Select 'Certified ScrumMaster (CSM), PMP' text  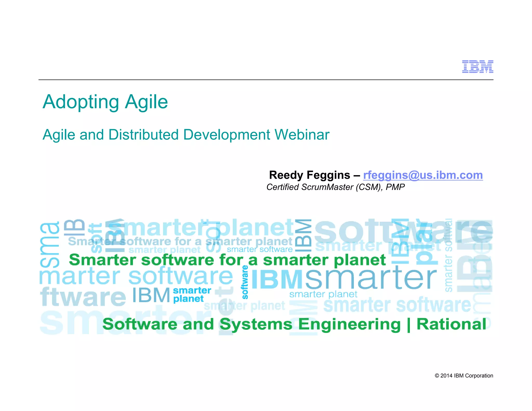pyautogui.click(x=335, y=187)
